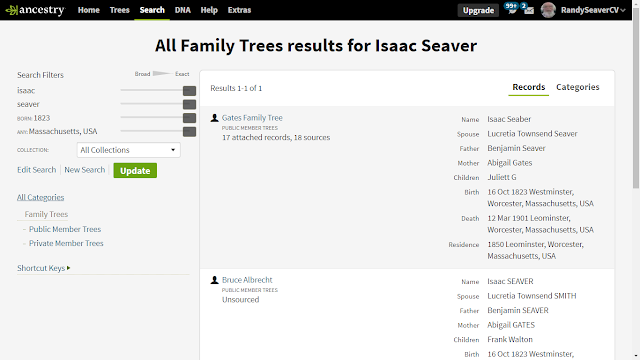This screenshot has height=360, width=640.
Task: Select Public Member Trees category
Action: tap(65, 229)
